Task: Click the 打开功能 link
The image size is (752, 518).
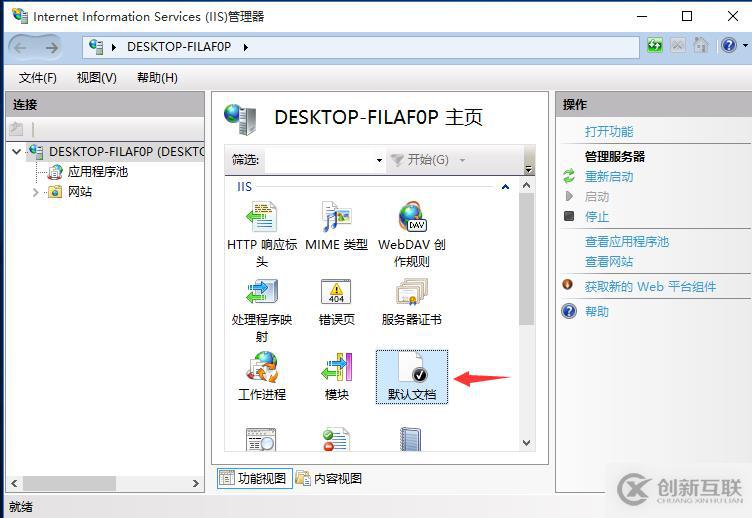Action: point(609,131)
